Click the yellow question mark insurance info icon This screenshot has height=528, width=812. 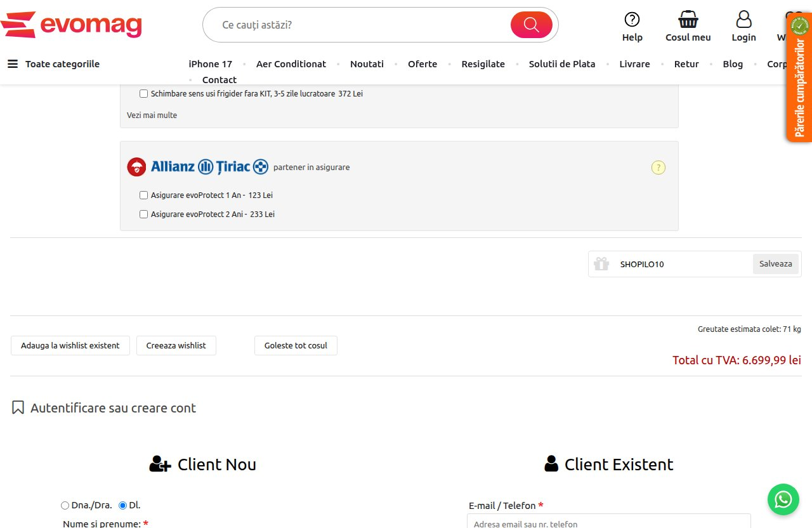658,168
